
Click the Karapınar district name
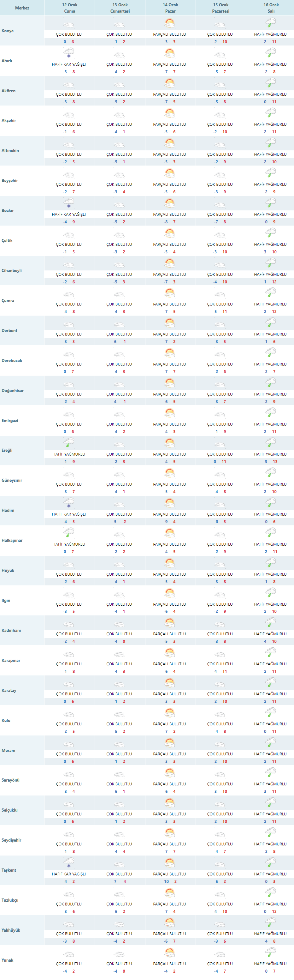[x=11, y=660]
